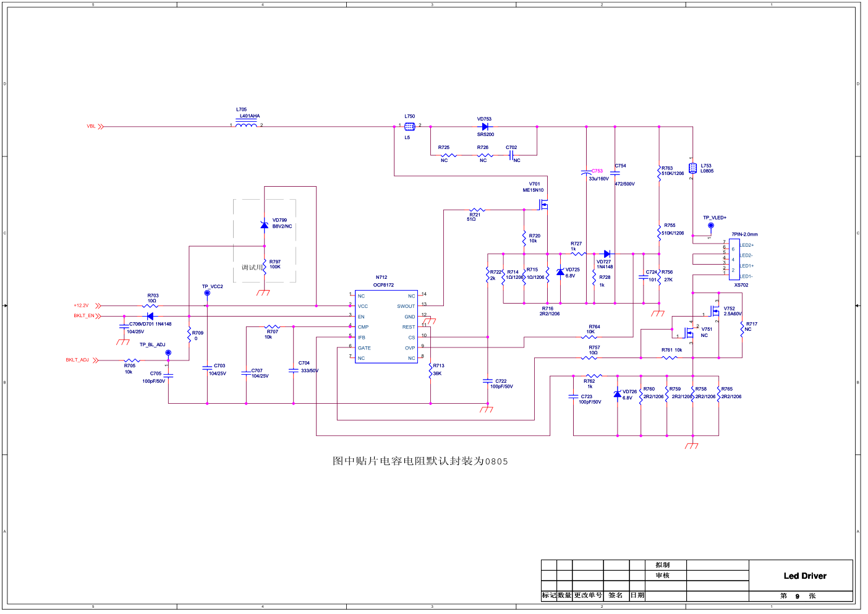Select the C754 capacitor symbol
Image resolution: width=868 pixels, height=614 pixels.
click(x=615, y=173)
